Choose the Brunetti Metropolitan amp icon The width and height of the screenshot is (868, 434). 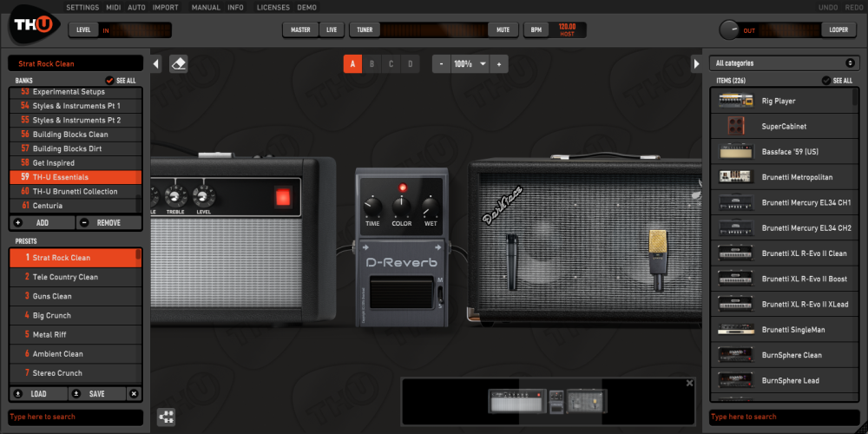[736, 177]
